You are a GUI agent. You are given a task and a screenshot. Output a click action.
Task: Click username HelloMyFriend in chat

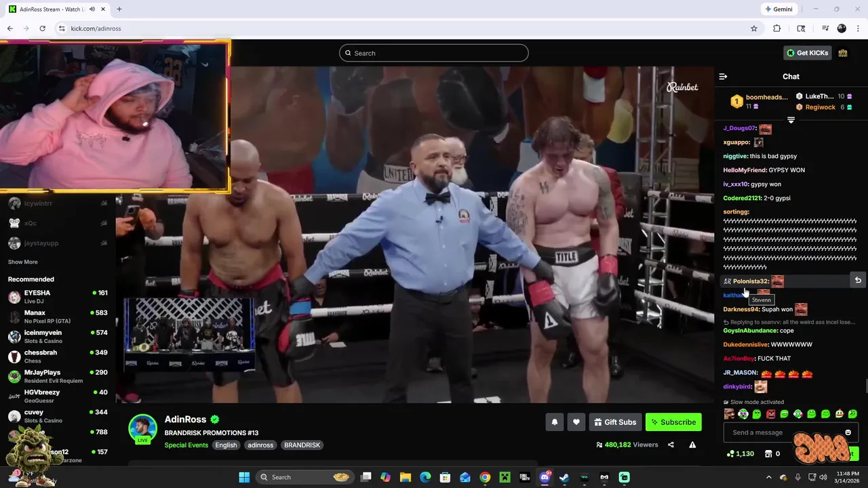(x=745, y=170)
